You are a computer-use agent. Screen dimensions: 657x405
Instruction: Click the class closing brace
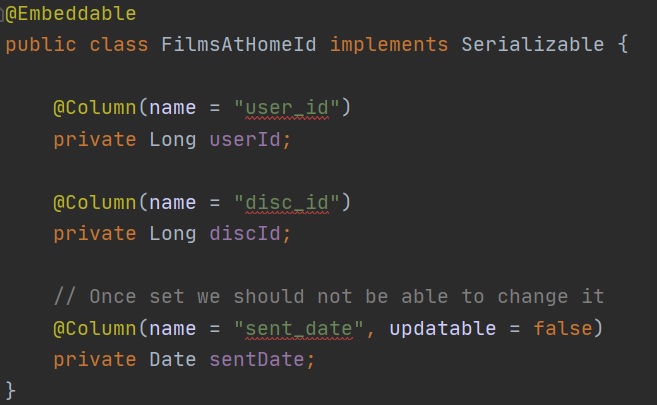(11, 388)
